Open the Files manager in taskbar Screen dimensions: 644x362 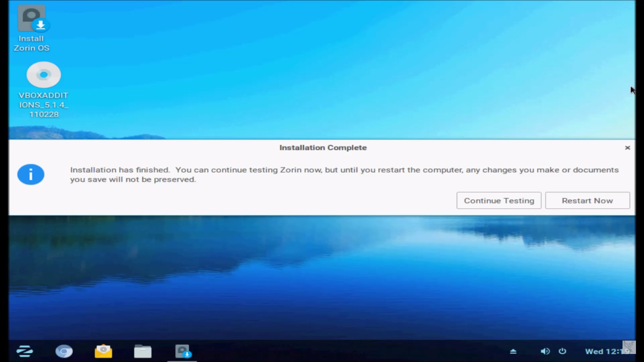click(x=143, y=352)
